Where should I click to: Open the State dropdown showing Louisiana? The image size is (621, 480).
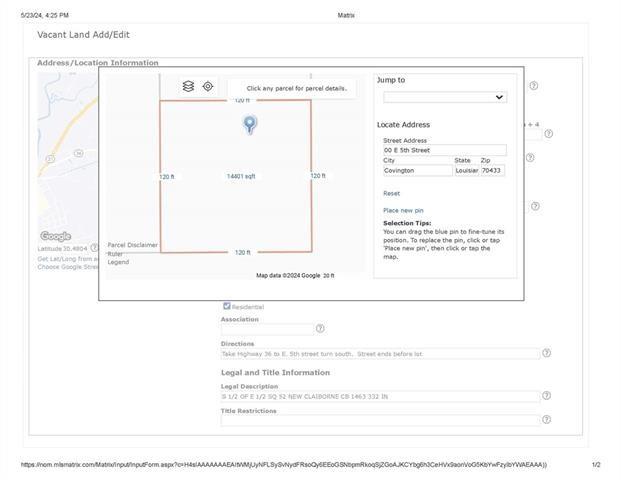466,171
